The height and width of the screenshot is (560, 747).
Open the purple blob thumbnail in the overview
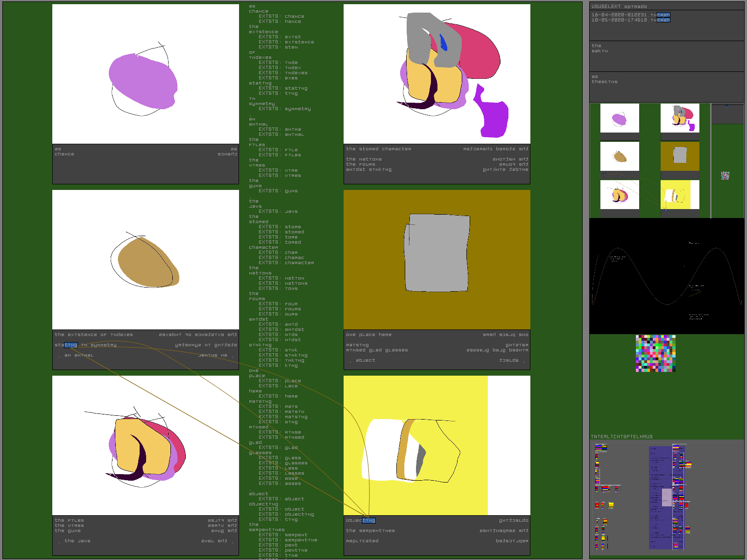tap(620, 119)
